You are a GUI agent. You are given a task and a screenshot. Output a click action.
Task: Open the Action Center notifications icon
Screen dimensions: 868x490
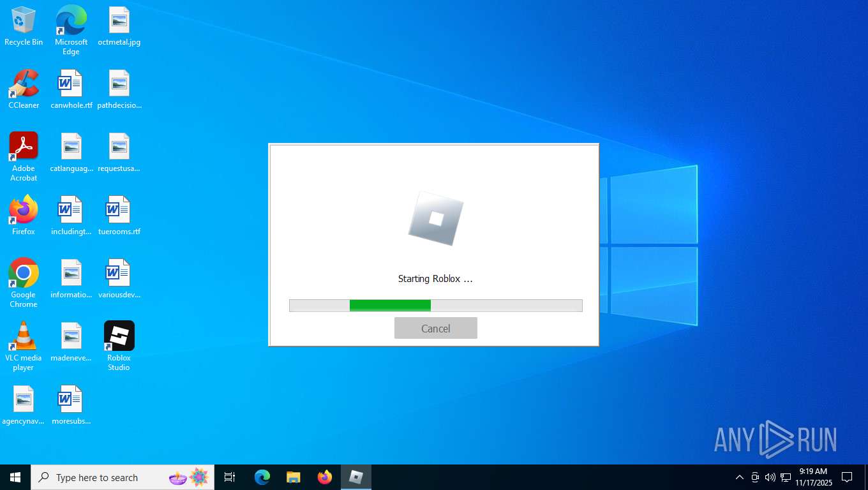(x=847, y=477)
